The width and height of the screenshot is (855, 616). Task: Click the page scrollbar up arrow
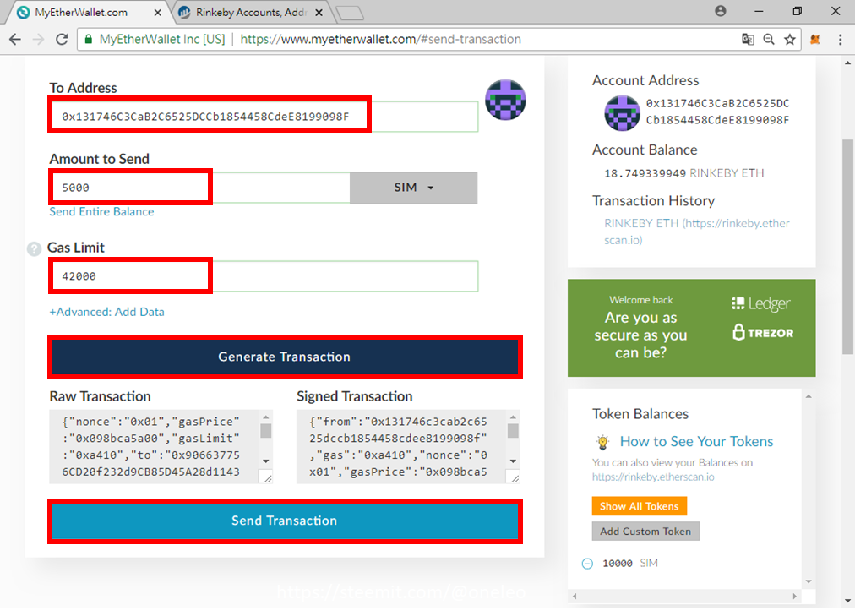pyautogui.click(x=848, y=63)
